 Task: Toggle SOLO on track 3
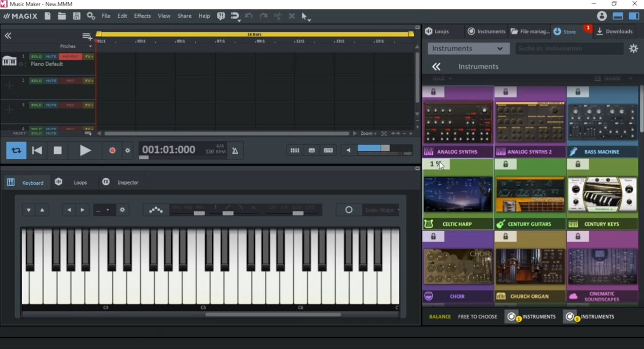[36, 105]
